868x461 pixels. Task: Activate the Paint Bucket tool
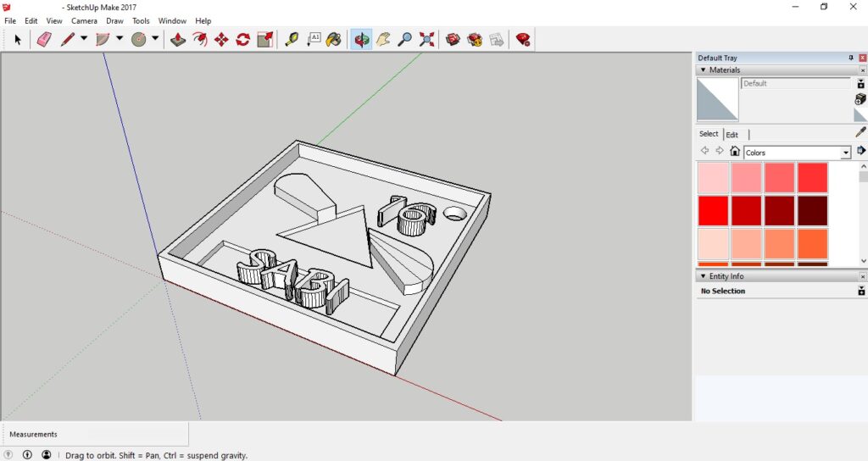point(334,39)
